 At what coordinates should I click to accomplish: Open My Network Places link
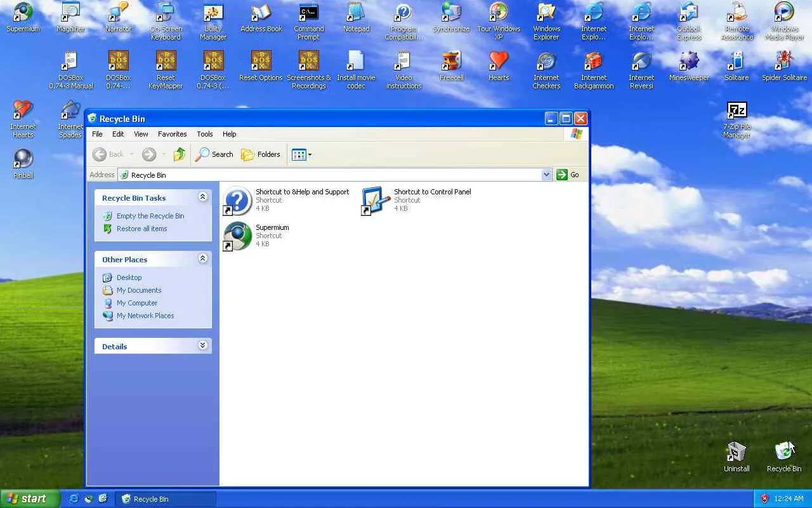[x=145, y=316]
